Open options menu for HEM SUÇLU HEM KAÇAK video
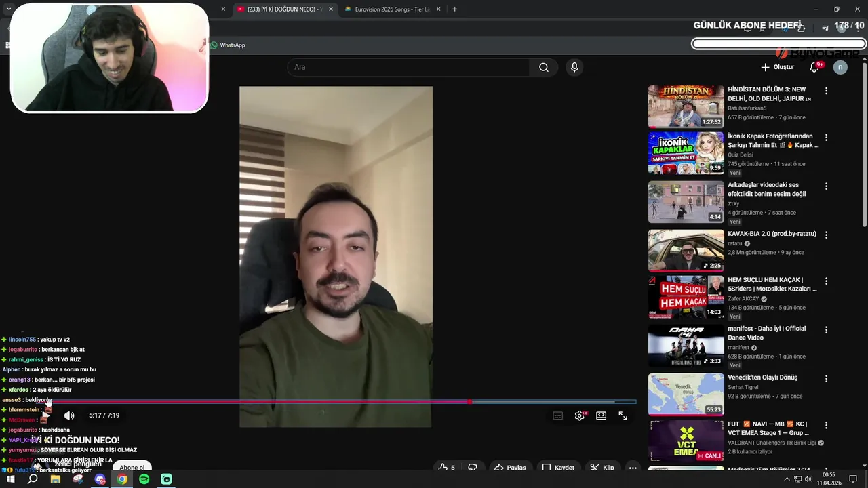Screen dimensions: 868x488 (x=826, y=281)
